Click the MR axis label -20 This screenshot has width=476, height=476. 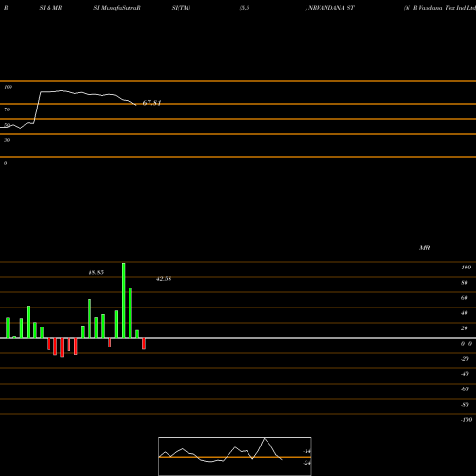465,359
